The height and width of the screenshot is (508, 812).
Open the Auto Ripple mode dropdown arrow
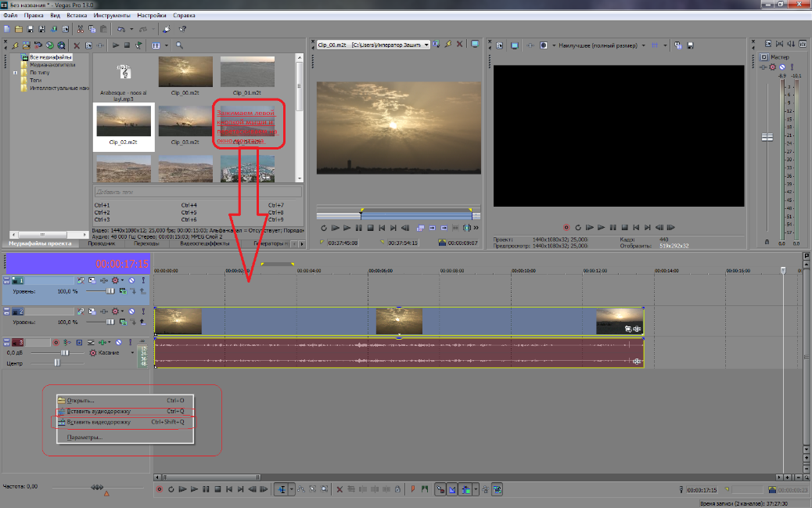[476, 489]
